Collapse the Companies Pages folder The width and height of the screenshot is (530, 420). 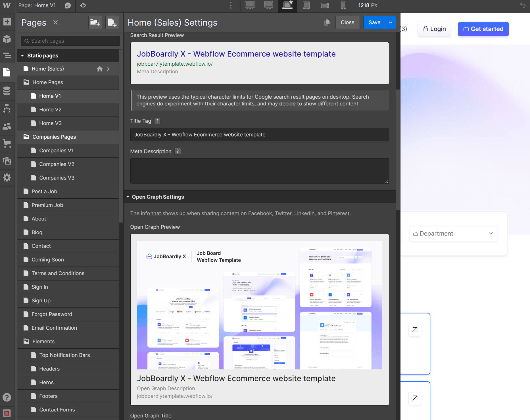tap(26, 137)
